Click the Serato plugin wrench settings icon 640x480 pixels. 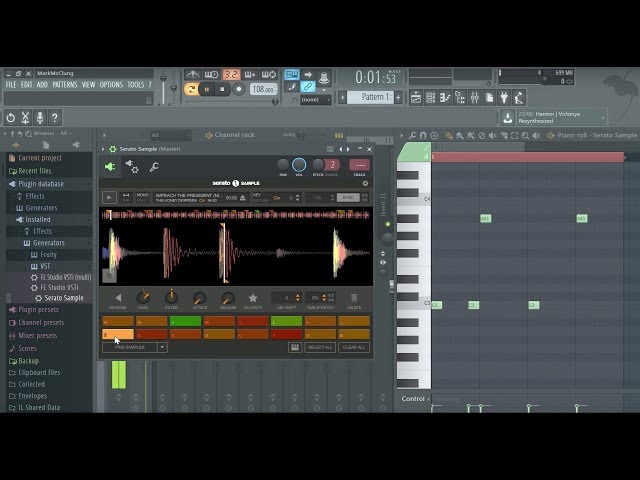pyautogui.click(x=154, y=167)
